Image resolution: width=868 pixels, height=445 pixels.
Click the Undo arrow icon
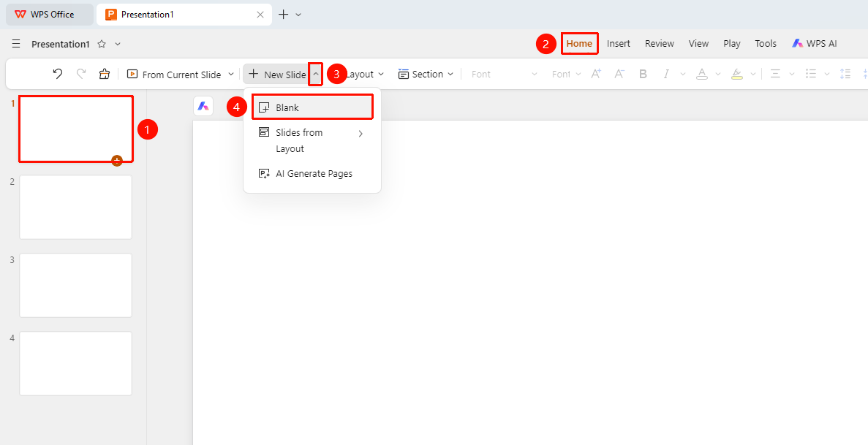click(x=58, y=75)
